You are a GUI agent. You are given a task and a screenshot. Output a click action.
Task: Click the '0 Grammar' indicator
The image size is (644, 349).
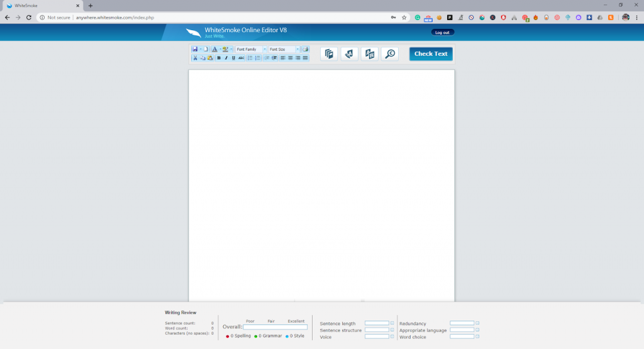coord(268,336)
